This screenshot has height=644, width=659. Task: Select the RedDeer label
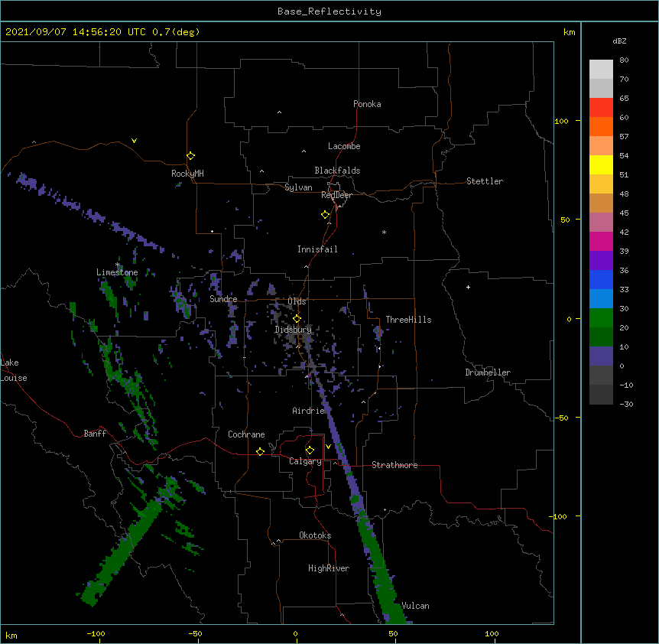pos(336,195)
